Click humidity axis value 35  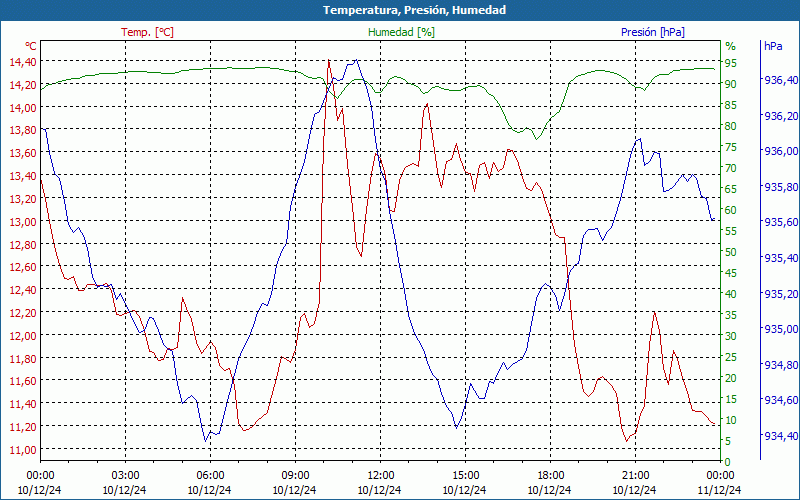pos(731,315)
